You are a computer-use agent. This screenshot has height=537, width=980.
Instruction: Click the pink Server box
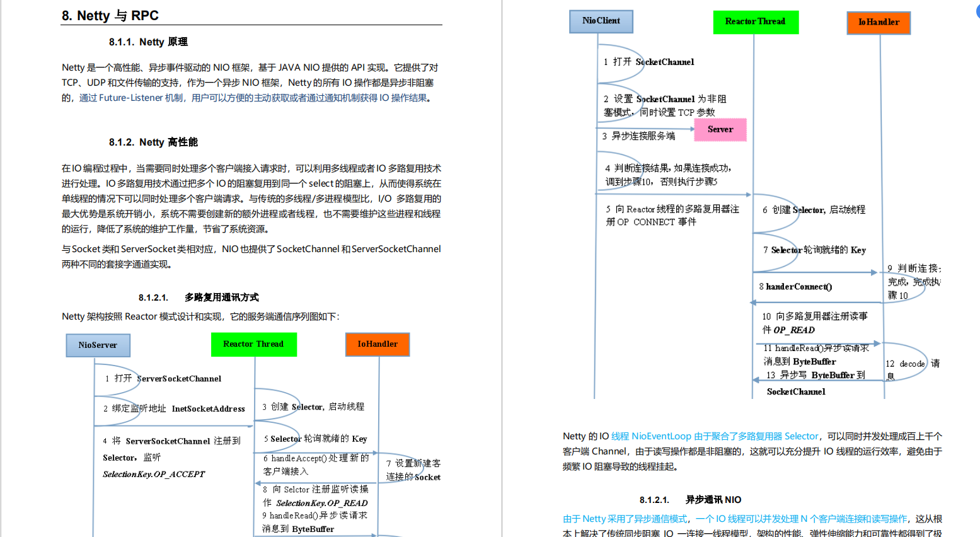click(x=720, y=130)
